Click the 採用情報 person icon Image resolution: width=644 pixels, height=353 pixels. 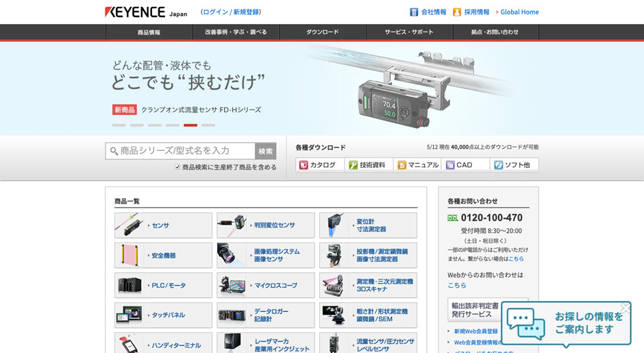(457, 12)
